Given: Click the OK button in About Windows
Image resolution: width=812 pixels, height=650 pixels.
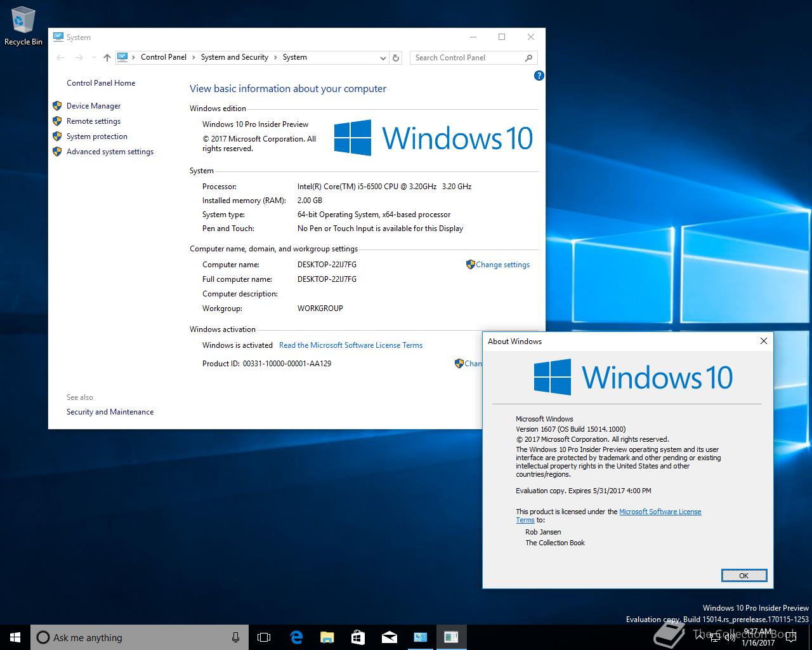Looking at the screenshot, I should click(744, 576).
